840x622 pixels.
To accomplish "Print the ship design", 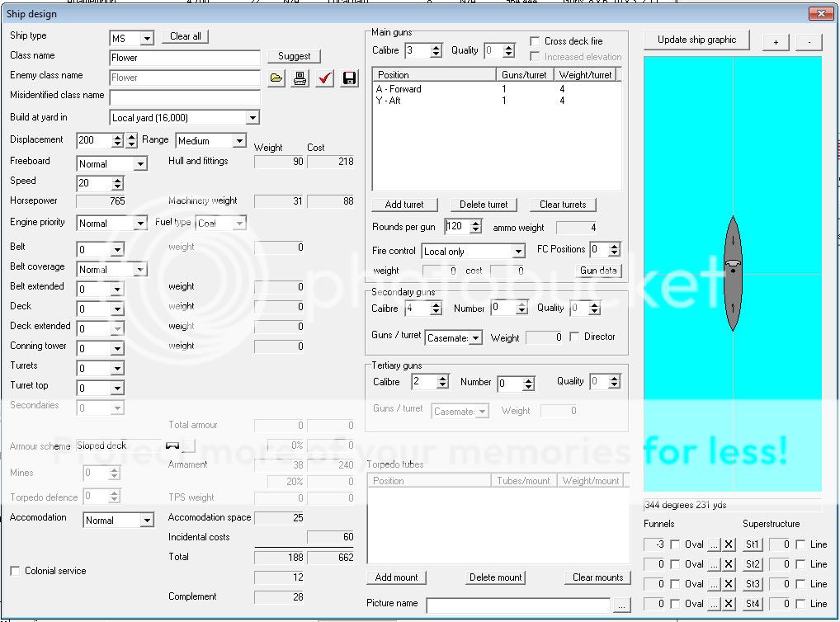I will click(300, 78).
